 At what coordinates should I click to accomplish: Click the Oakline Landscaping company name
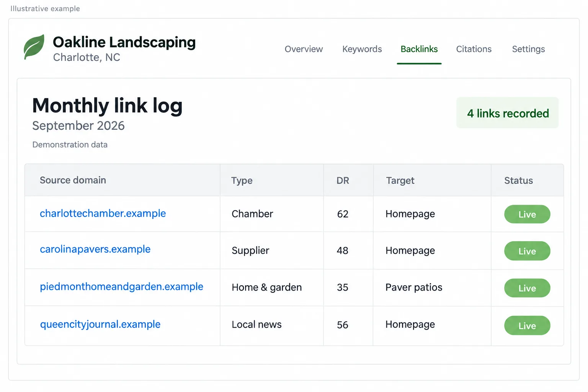click(x=124, y=42)
